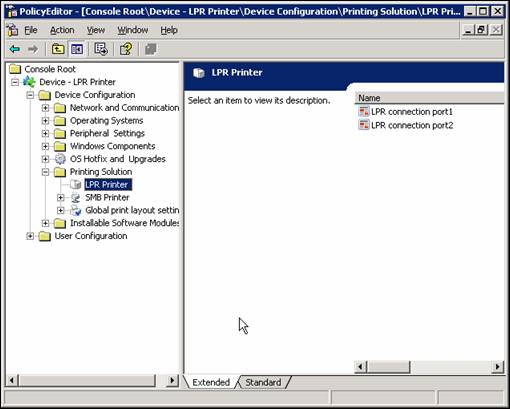The height and width of the screenshot is (409, 510).
Task: Click the OS Hotfix and Upgrades gear icon
Action: tap(60, 159)
